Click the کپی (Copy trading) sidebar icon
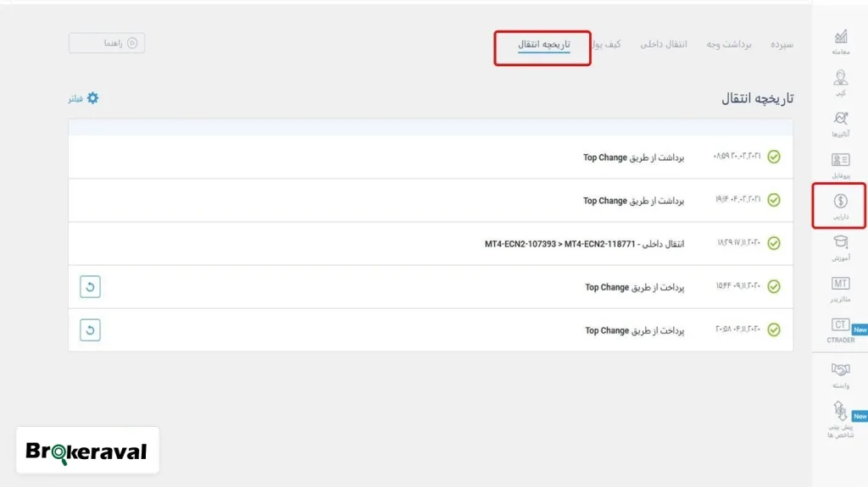This screenshot has height=487, width=868. point(840,81)
